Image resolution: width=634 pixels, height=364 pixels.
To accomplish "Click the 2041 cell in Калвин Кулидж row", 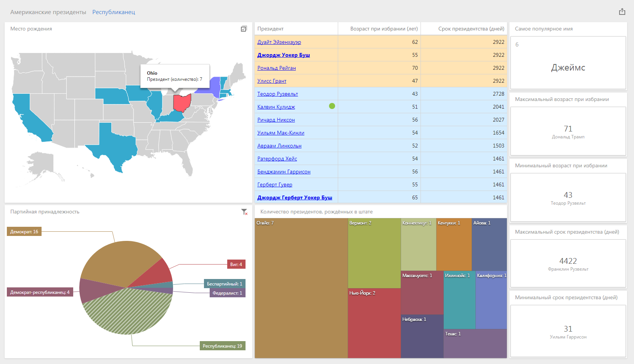I will 464,107.
